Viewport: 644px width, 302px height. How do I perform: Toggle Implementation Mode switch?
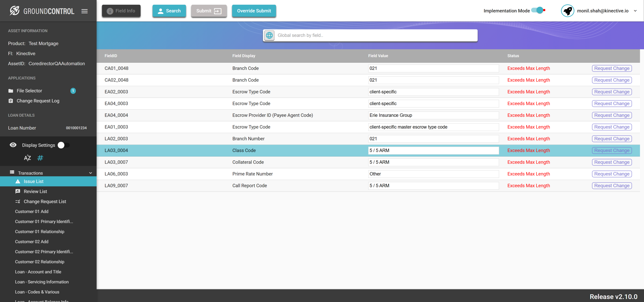pyautogui.click(x=538, y=11)
